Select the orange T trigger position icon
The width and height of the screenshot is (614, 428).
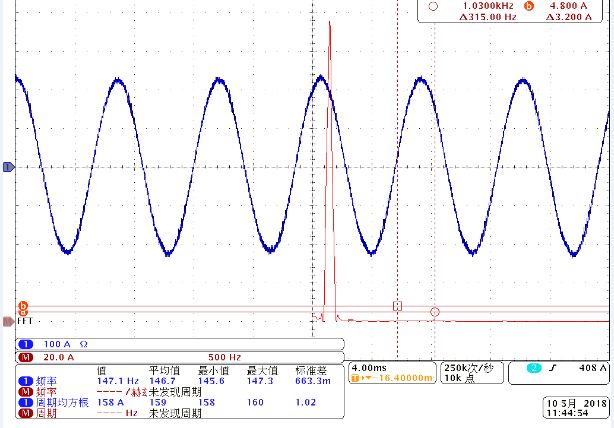pos(355,378)
